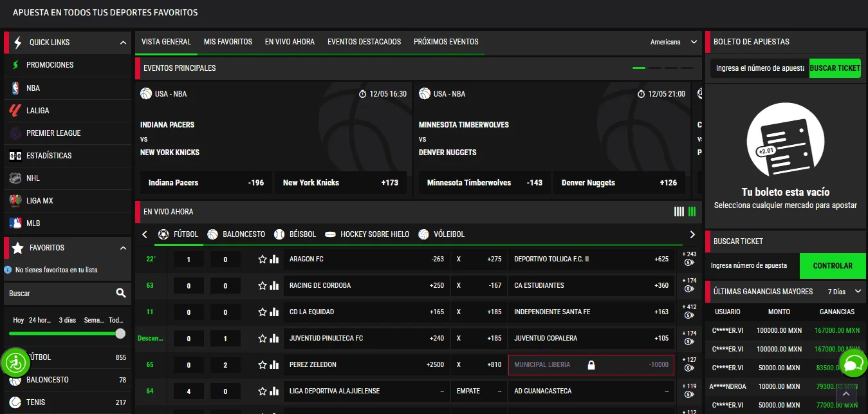Viewport: 868px width, 414px height.
Task: Open Tenis sport with 217 events
Action: click(68, 402)
